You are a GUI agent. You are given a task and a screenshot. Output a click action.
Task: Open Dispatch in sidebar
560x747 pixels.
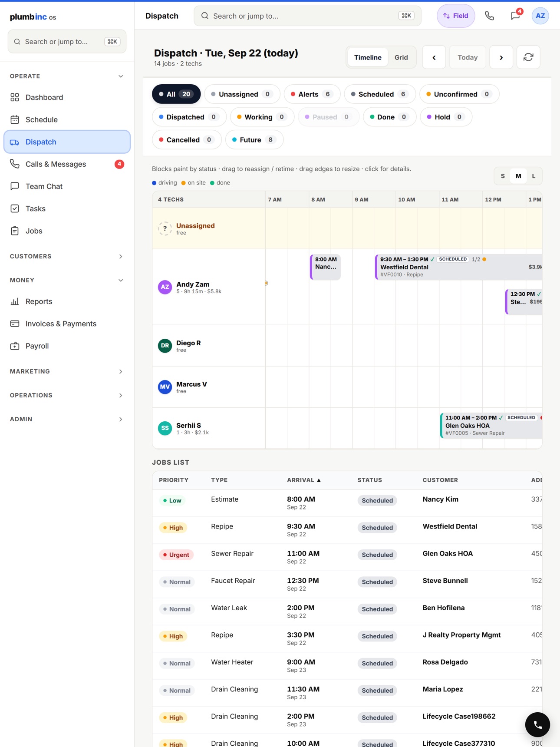point(67,142)
